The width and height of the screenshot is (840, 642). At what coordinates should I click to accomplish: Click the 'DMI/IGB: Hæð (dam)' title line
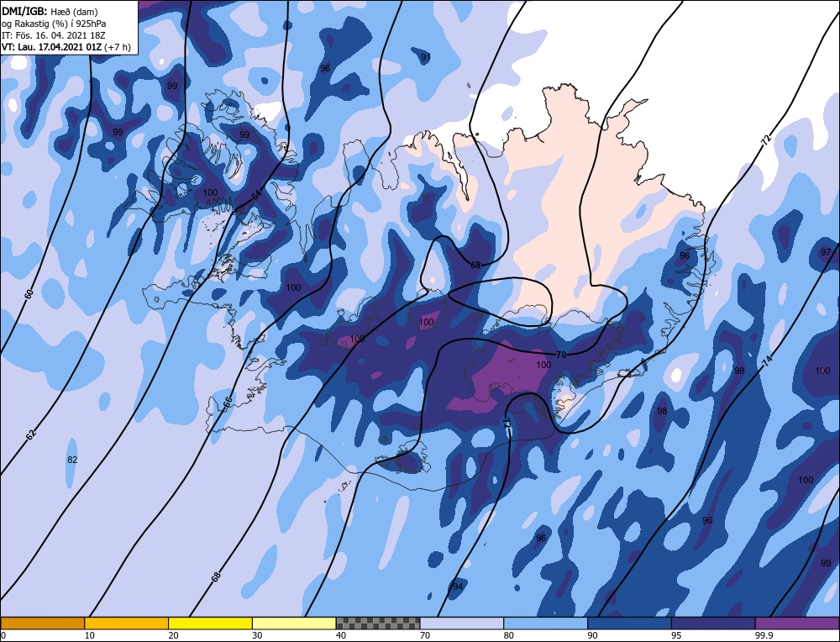point(50,11)
